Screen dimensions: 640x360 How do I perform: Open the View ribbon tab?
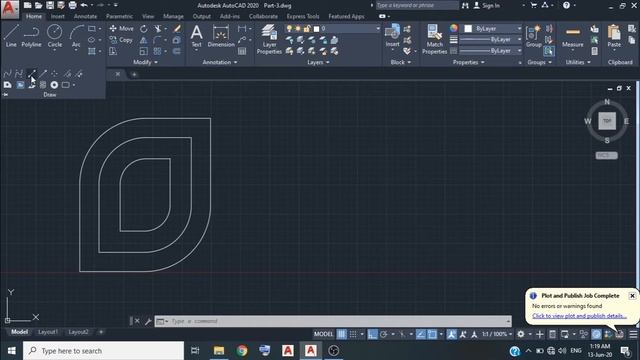pos(148,17)
